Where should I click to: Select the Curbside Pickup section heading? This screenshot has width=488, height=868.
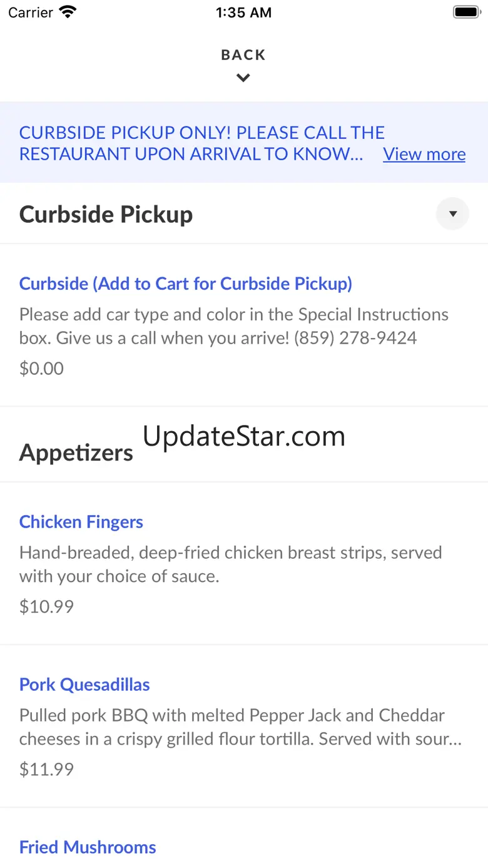point(106,214)
